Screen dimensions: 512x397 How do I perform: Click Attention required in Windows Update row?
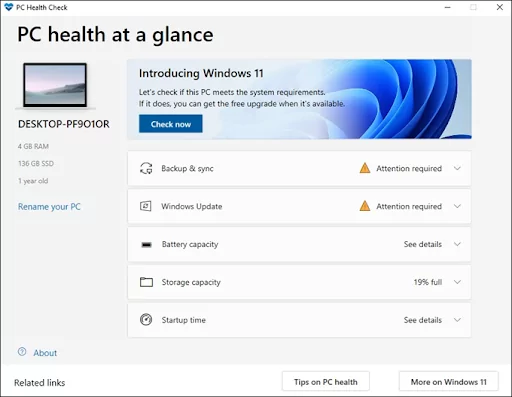tap(409, 207)
